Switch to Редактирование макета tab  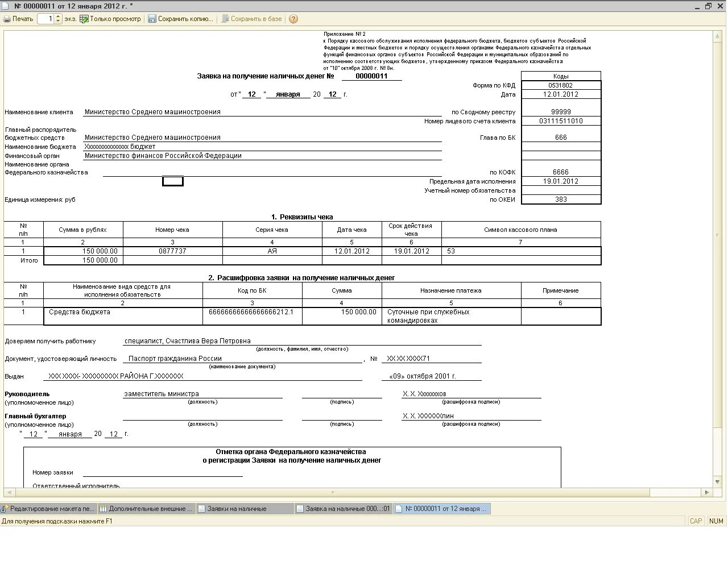(48, 509)
